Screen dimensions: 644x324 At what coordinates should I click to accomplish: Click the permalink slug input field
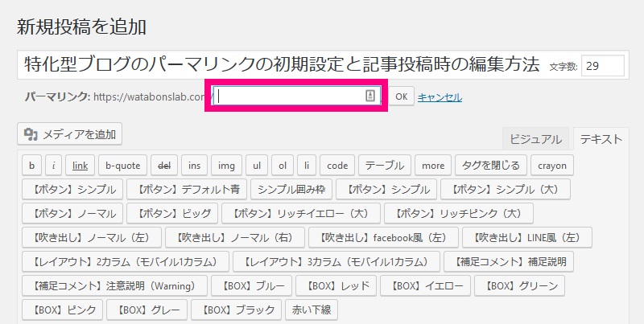point(296,96)
